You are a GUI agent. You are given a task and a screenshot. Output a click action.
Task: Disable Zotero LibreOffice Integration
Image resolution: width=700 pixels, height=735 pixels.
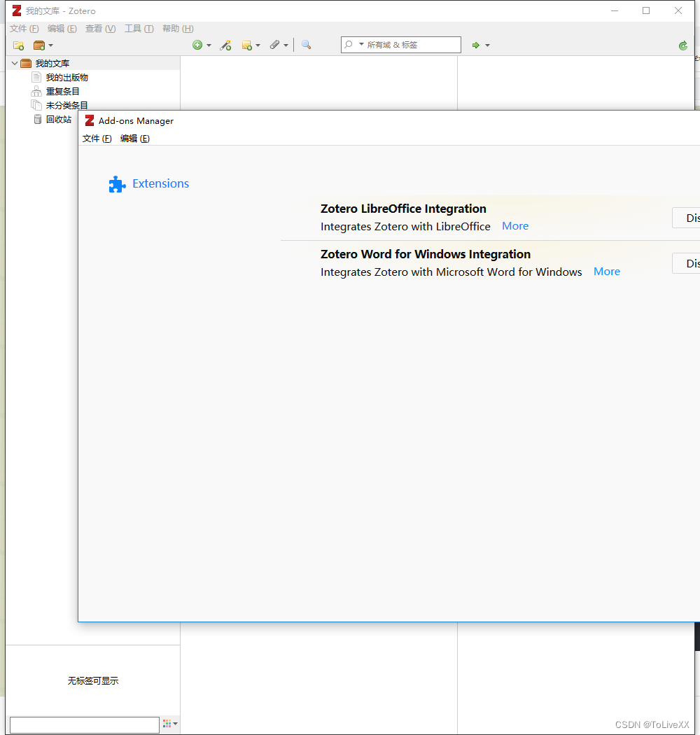pos(687,218)
